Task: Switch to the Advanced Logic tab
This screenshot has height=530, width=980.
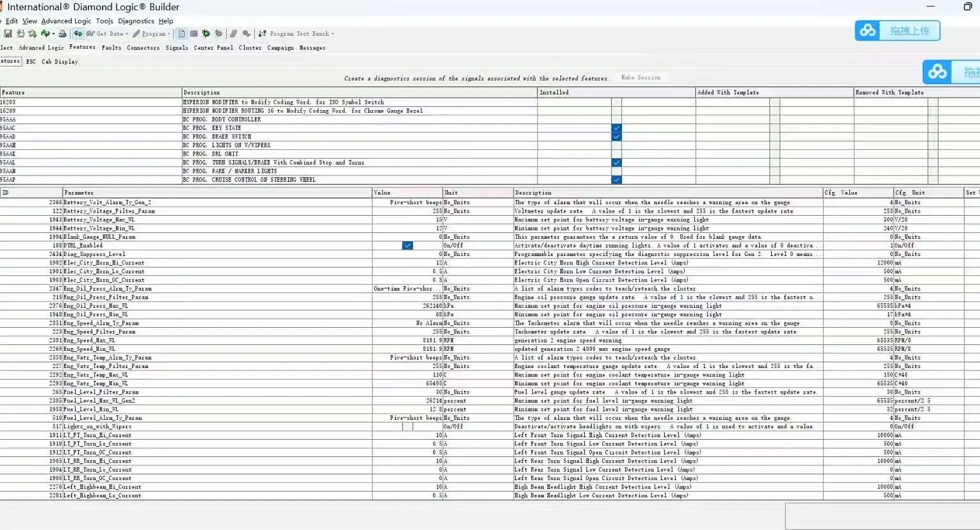Action: tap(41, 47)
